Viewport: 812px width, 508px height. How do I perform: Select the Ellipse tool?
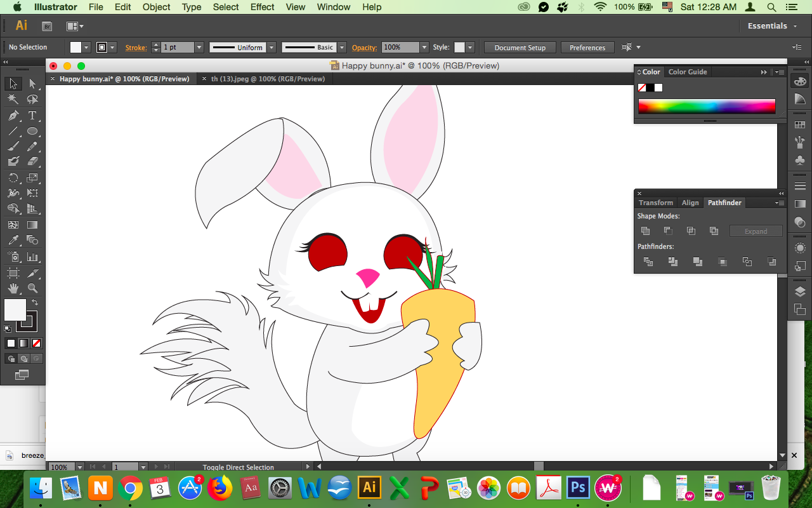32,131
